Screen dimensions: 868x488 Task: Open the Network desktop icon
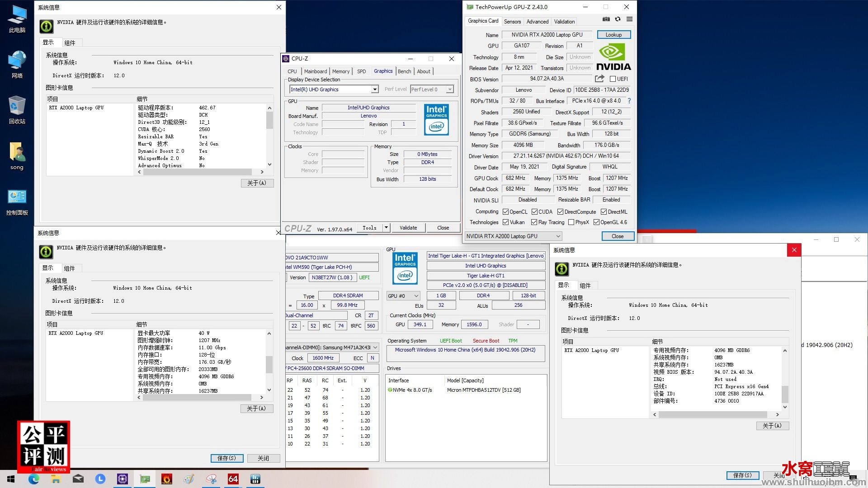coord(17,64)
